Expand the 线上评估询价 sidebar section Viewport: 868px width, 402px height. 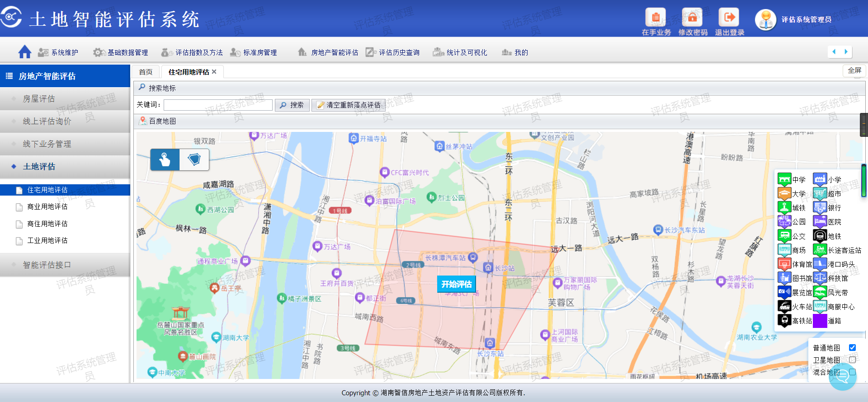click(x=65, y=121)
